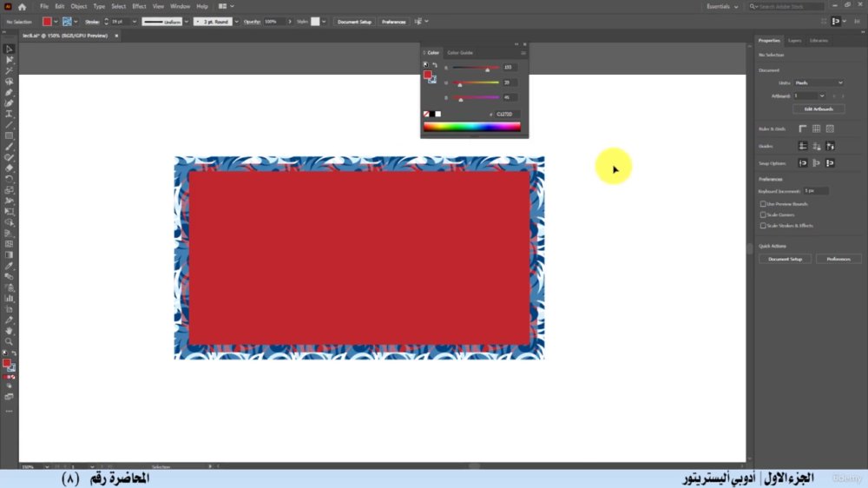Select the Magic Wand tool
The width and height of the screenshot is (868, 488).
pyautogui.click(x=9, y=71)
